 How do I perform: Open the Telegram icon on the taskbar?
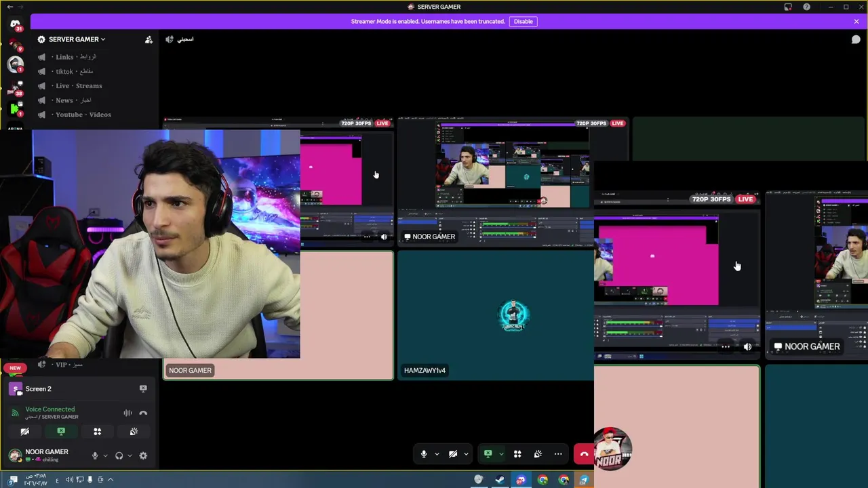[x=584, y=480]
